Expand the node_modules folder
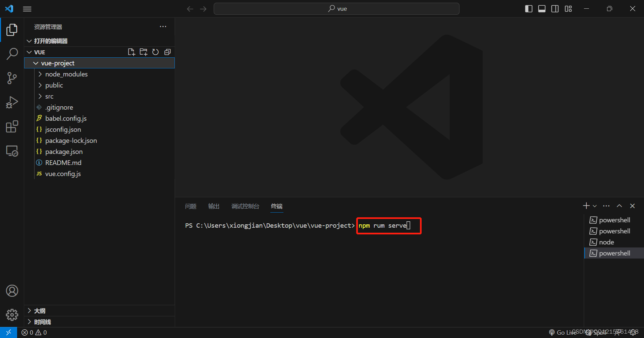The height and width of the screenshot is (338, 644). coord(100,74)
